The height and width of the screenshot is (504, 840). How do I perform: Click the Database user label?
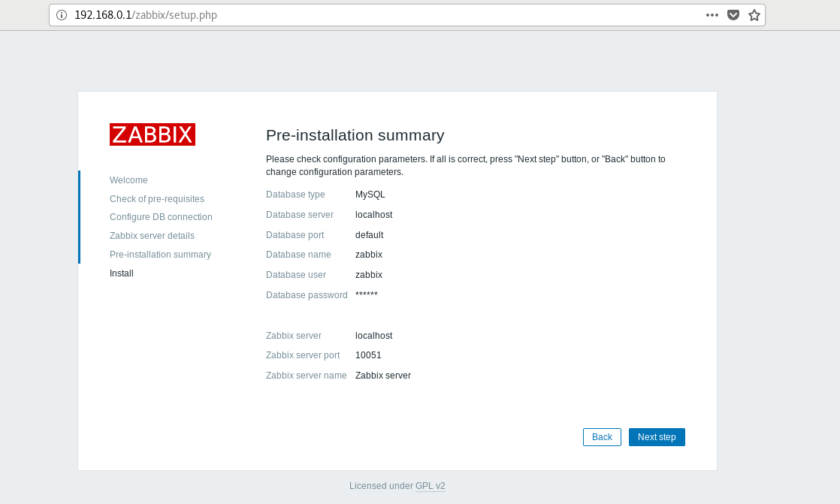(x=296, y=275)
